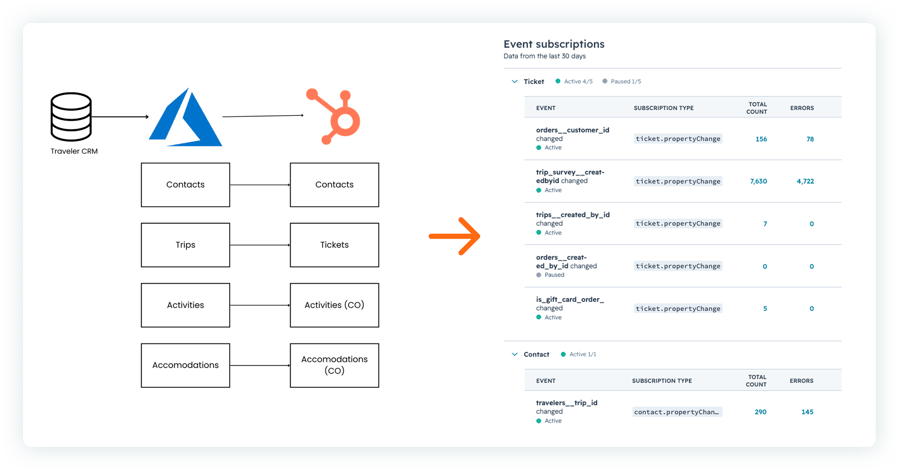This screenshot has height=471, width=900.
Task: Select the source Activities box
Action: point(185,305)
